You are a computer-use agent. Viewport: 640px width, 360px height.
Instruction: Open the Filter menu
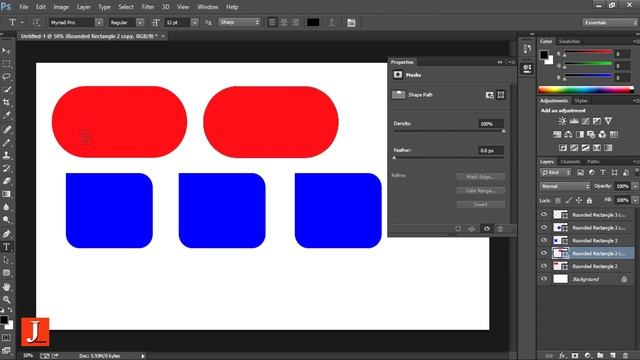(x=148, y=7)
